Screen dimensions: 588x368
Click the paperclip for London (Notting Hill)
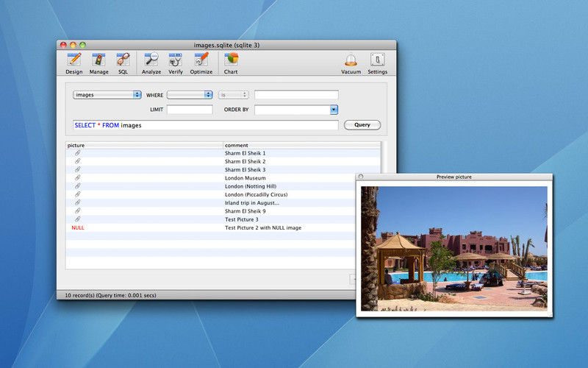pyautogui.click(x=78, y=186)
